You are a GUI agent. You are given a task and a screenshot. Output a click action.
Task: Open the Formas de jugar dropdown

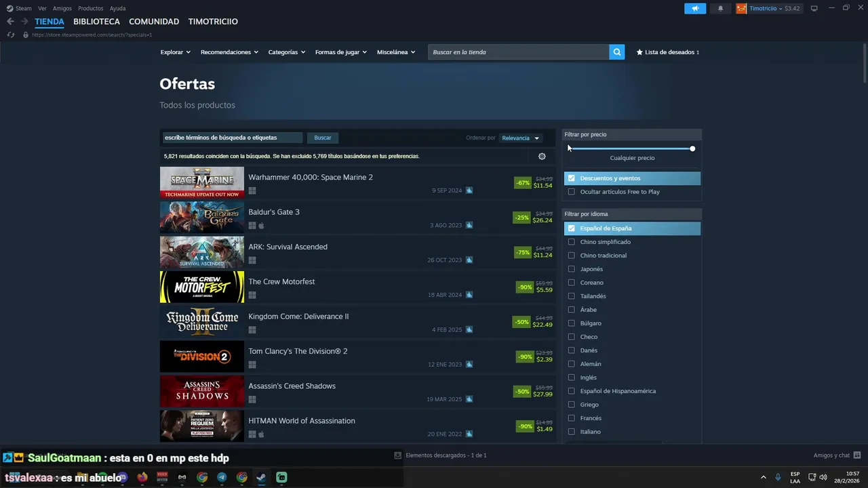coord(341,52)
